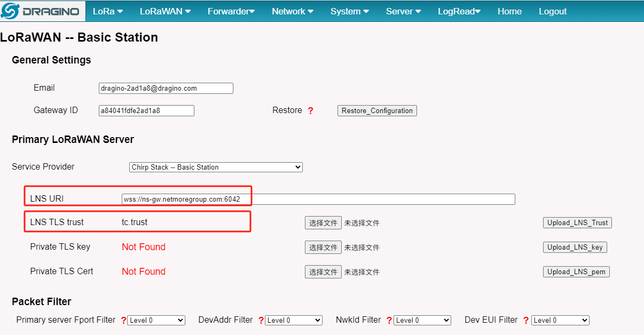
Task: Expand the Fport Filter level dropdown
Action: point(156,321)
